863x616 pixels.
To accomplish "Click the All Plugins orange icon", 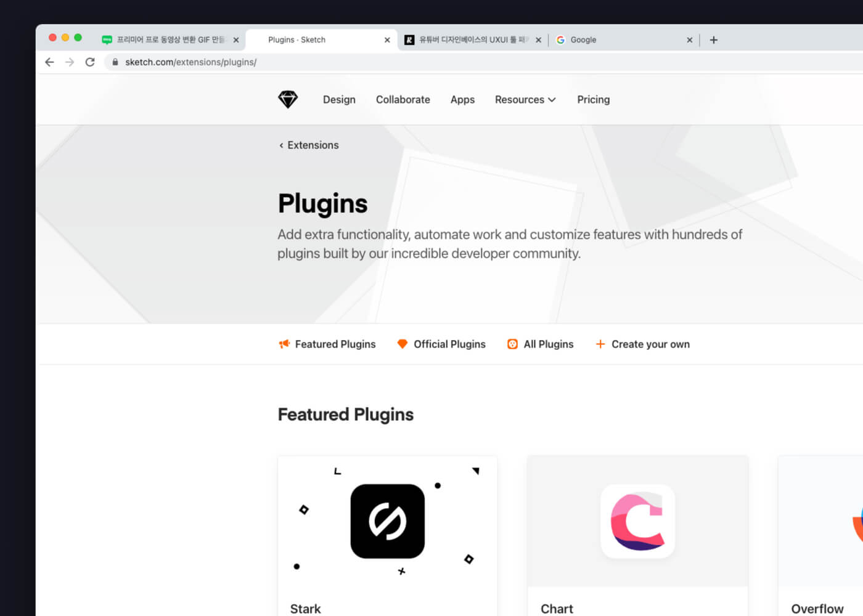I will 512,344.
